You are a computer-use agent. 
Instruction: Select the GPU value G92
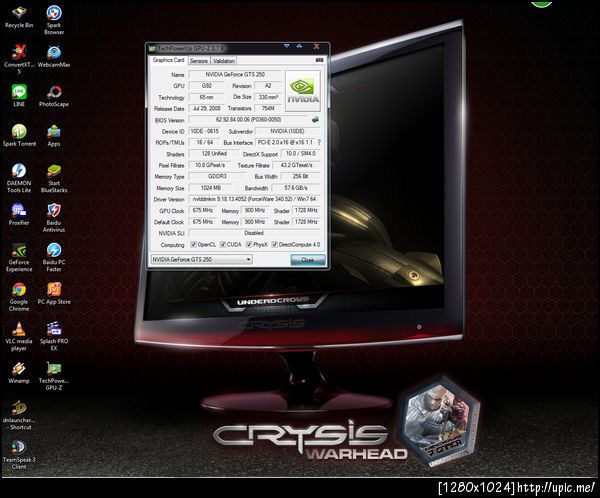click(206, 85)
